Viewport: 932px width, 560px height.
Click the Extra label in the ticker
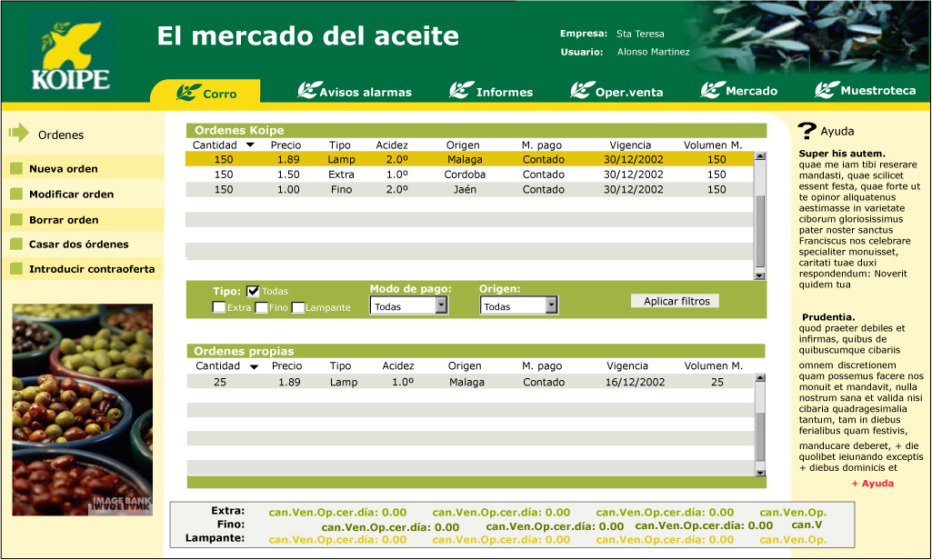pos(228,511)
